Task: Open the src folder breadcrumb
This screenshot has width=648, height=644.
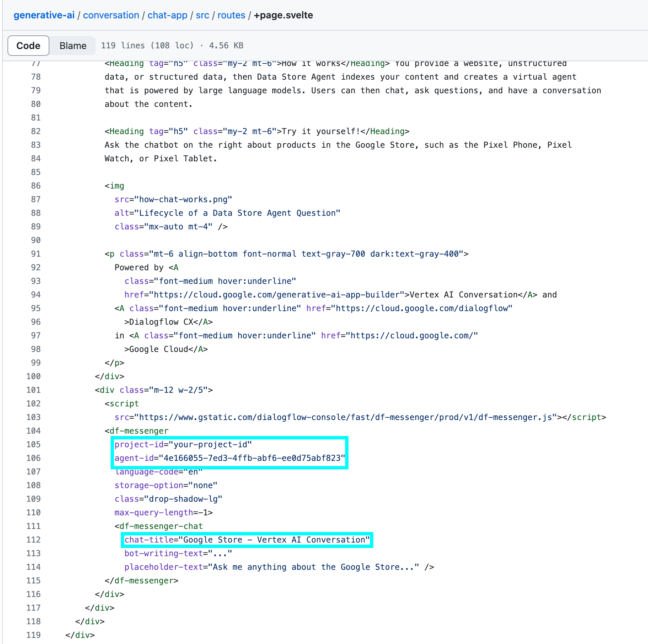Action: pyautogui.click(x=202, y=15)
